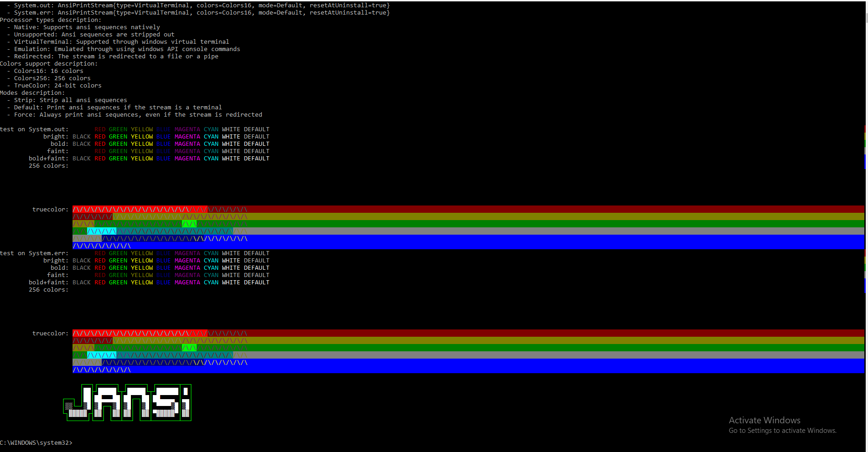868x452 pixels.
Task: Click the DEFAULT color label
Action: (256, 136)
